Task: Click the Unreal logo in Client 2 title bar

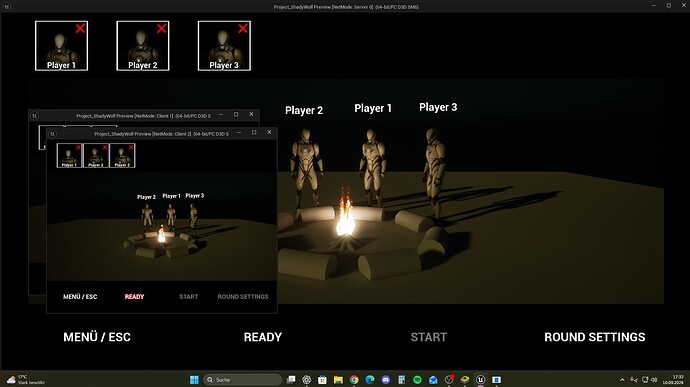Action: pos(52,133)
